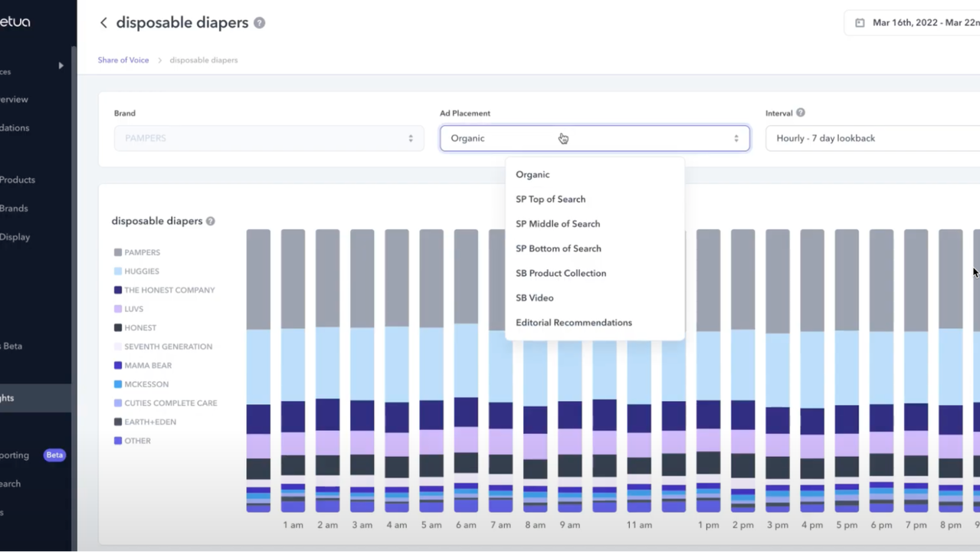
Task: Collapse the Ad Placement dropdown showing Organic
Action: pyautogui.click(x=594, y=139)
